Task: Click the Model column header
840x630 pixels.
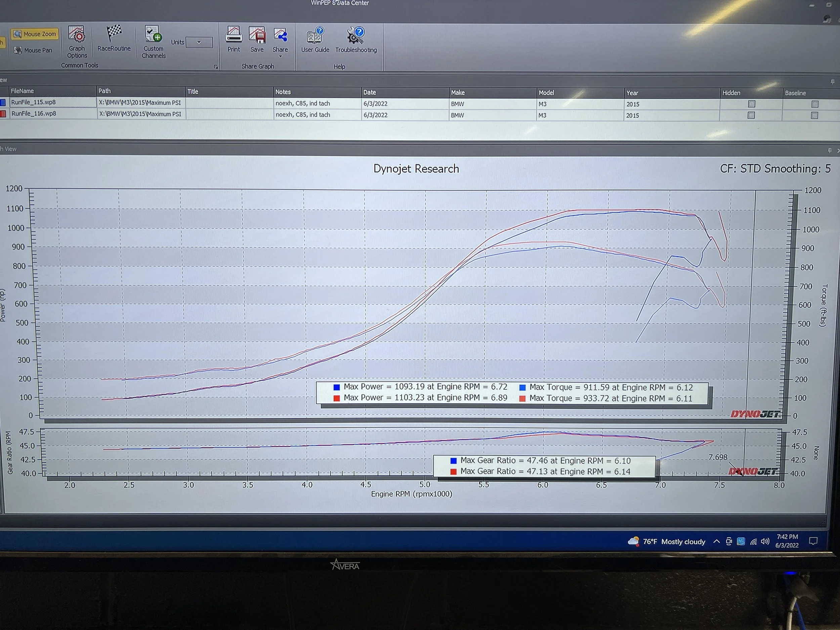Action: pos(580,93)
